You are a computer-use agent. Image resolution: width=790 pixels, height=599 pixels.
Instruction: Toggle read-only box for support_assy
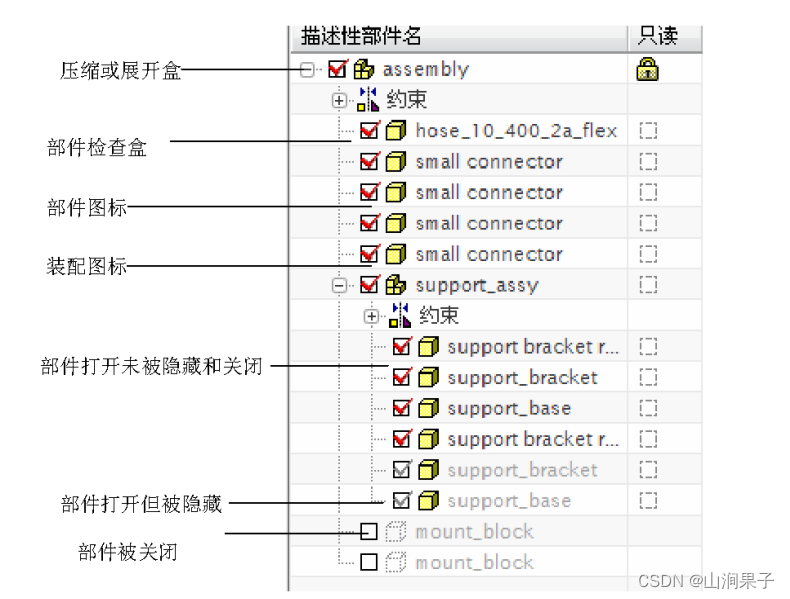coord(648,285)
